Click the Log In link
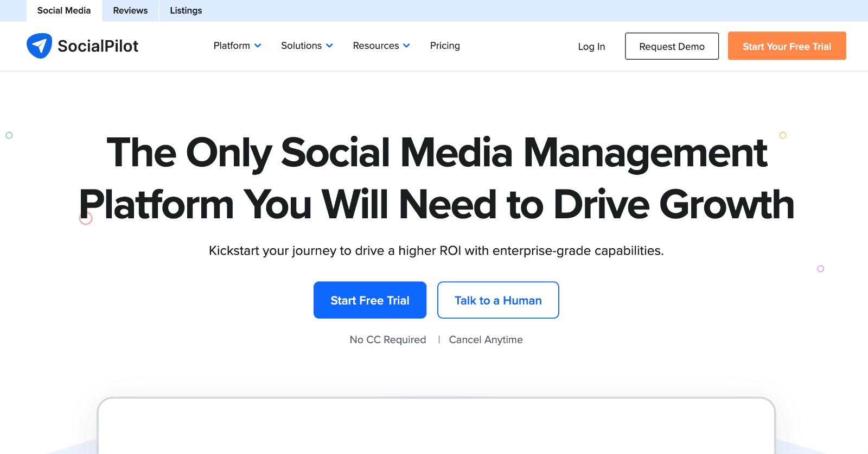Viewport: 868px width, 454px height. 591,47
